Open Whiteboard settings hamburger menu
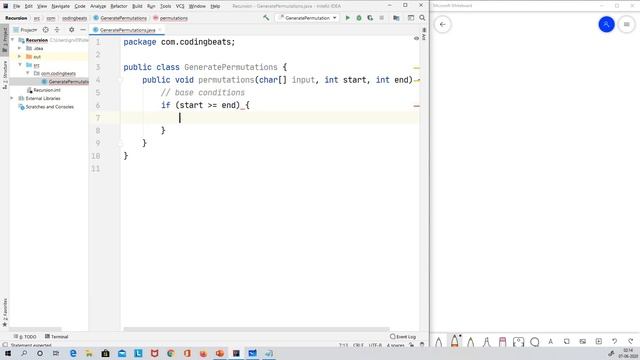This screenshot has width=640, height=360. pyautogui.click(x=627, y=24)
